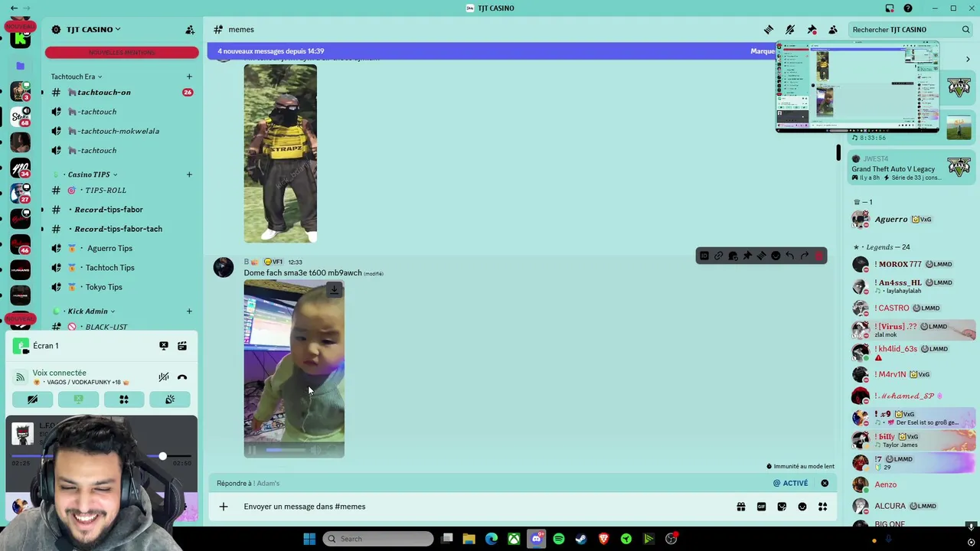
Task: Delete the message with red trash icon
Action: pos(819,256)
